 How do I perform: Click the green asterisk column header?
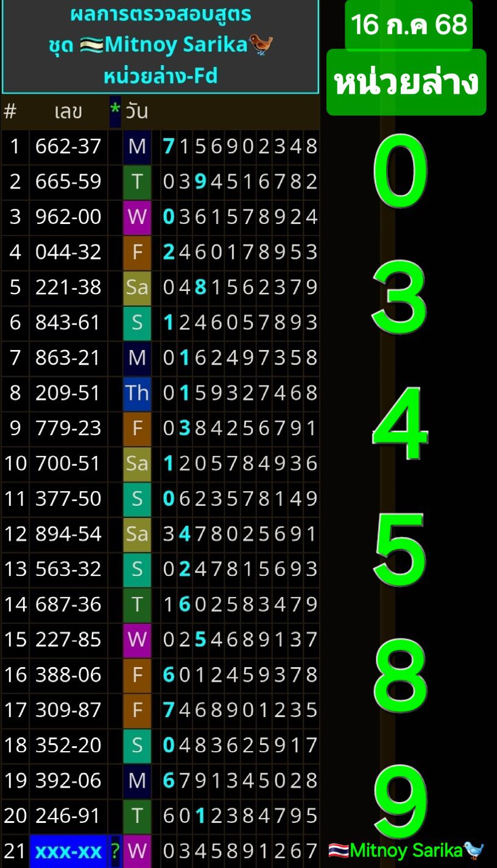[x=115, y=111]
